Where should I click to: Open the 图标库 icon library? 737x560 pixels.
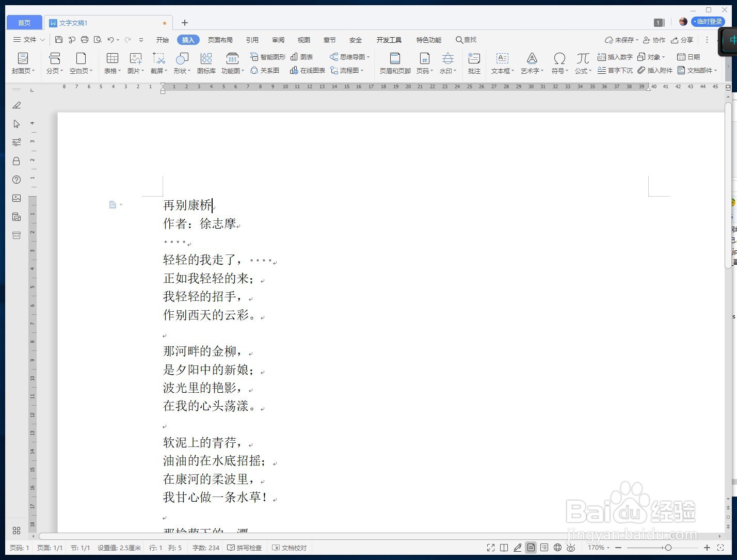pyautogui.click(x=206, y=63)
